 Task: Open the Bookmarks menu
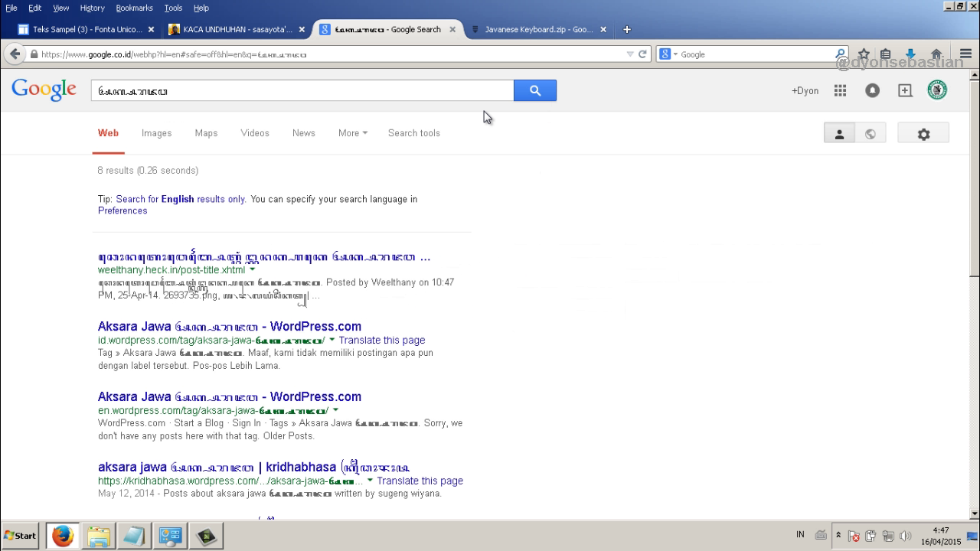(x=134, y=8)
